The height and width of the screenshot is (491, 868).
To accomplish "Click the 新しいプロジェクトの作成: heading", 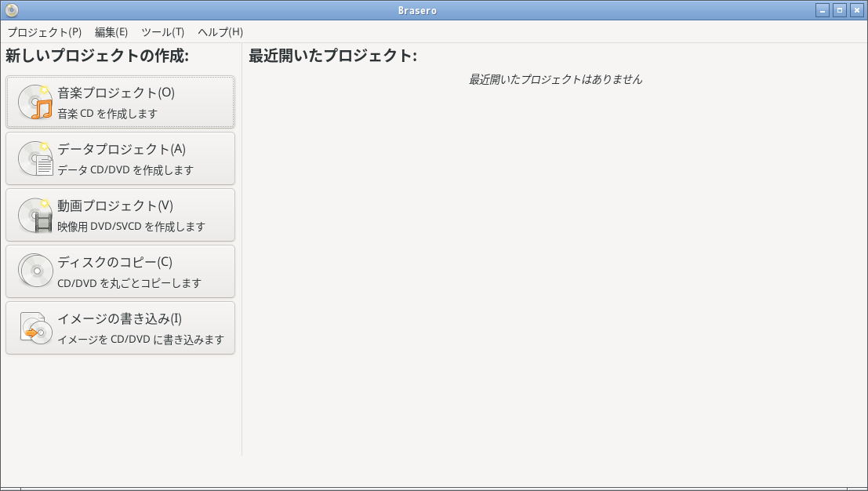I will (97, 56).
